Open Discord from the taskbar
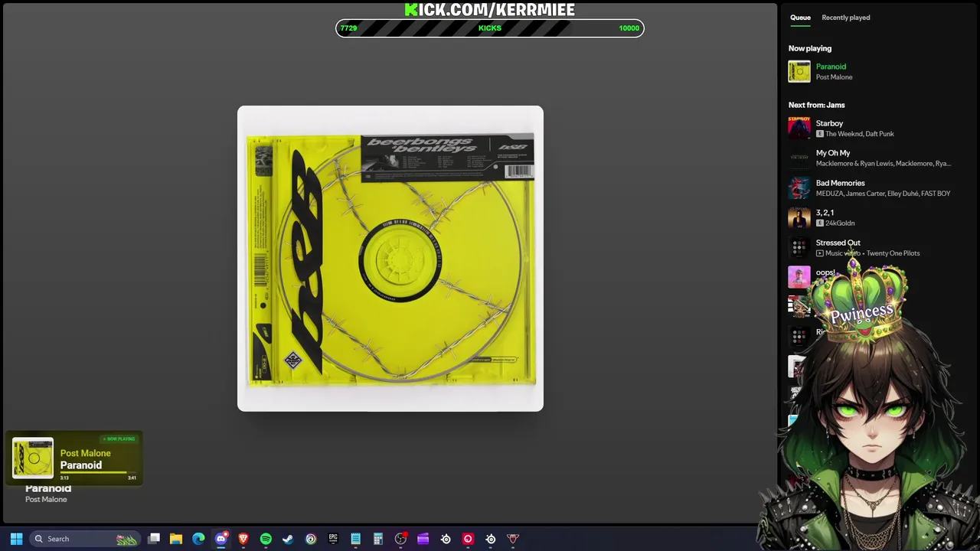The height and width of the screenshot is (551, 980). 220,539
